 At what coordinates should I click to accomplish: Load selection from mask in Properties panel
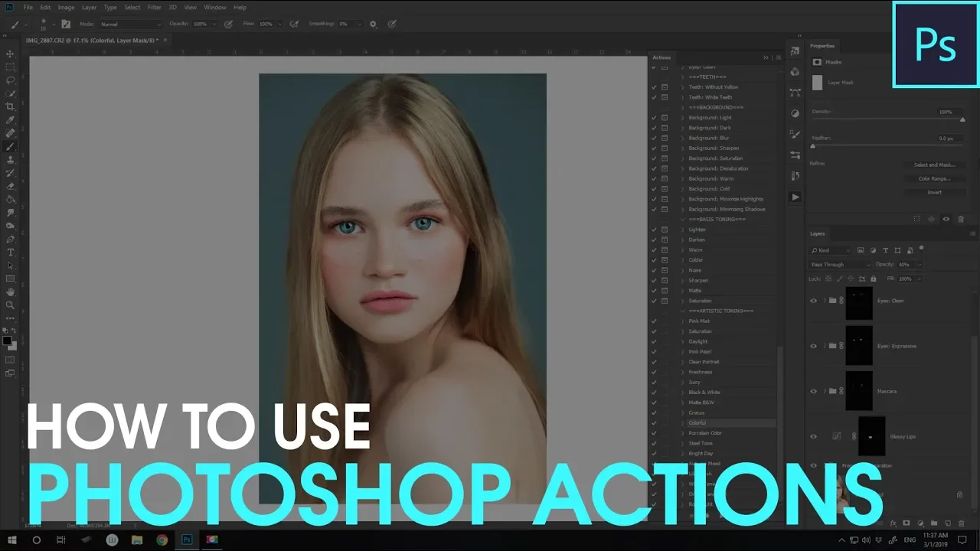tap(917, 219)
